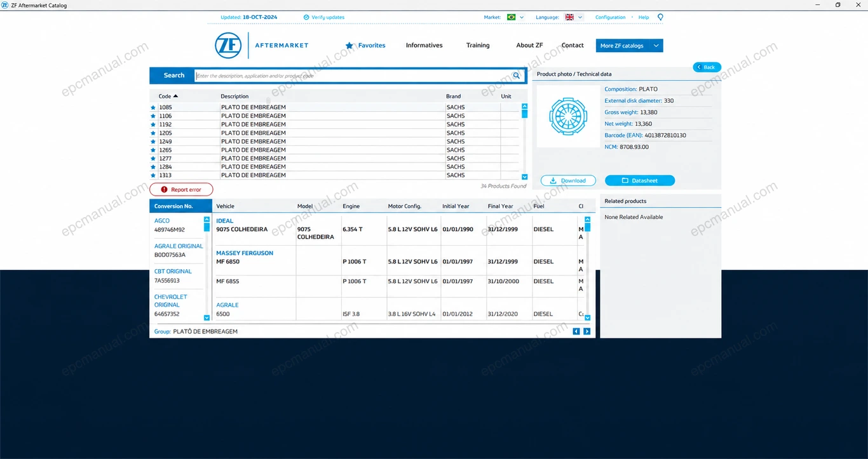
Task: Go to previous page with left arrow
Action: pos(576,331)
